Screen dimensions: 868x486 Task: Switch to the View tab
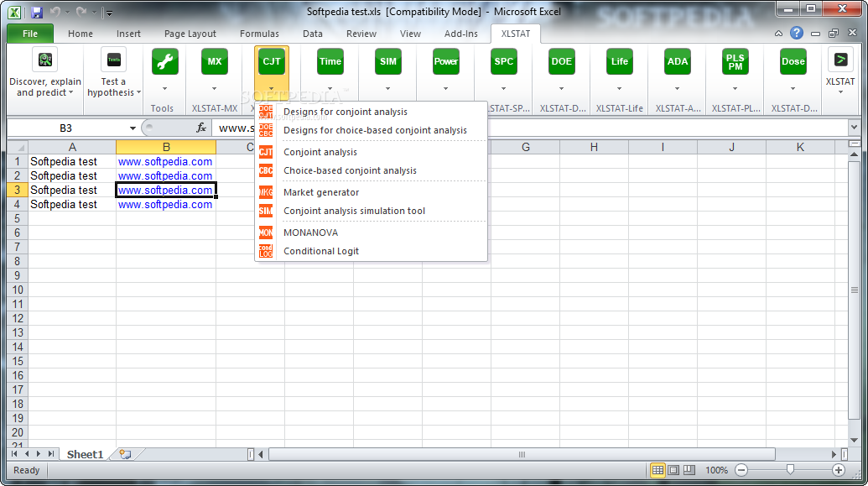(x=410, y=34)
